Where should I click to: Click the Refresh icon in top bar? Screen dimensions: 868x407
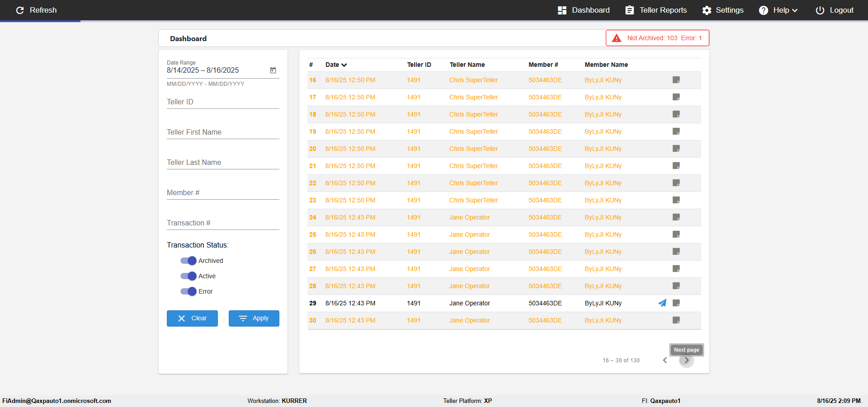click(x=20, y=10)
